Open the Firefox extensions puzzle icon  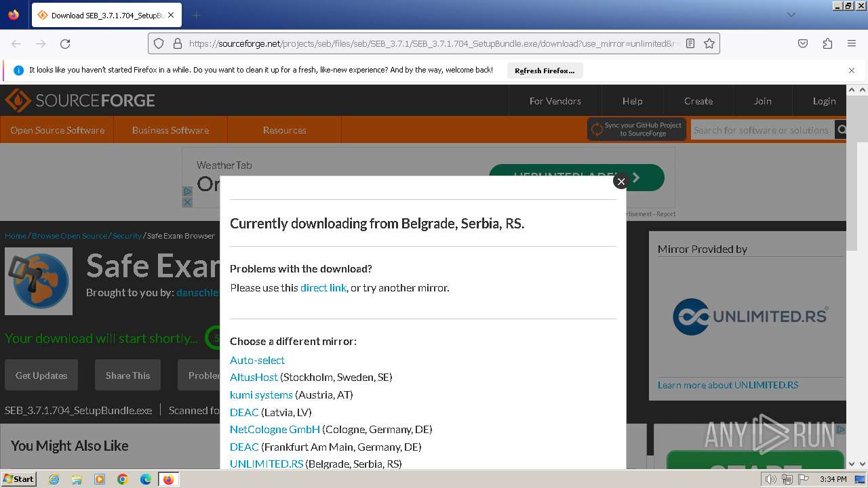[827, 43]
